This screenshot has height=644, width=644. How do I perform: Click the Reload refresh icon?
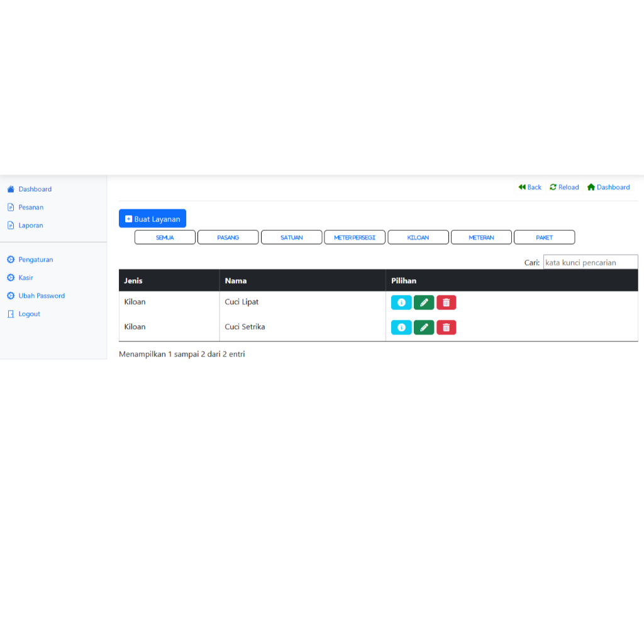[553, 187]
